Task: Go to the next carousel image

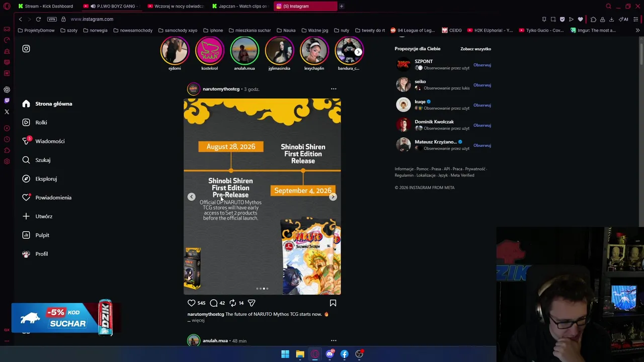Action: pyautogui.click(x=333, y=197)
